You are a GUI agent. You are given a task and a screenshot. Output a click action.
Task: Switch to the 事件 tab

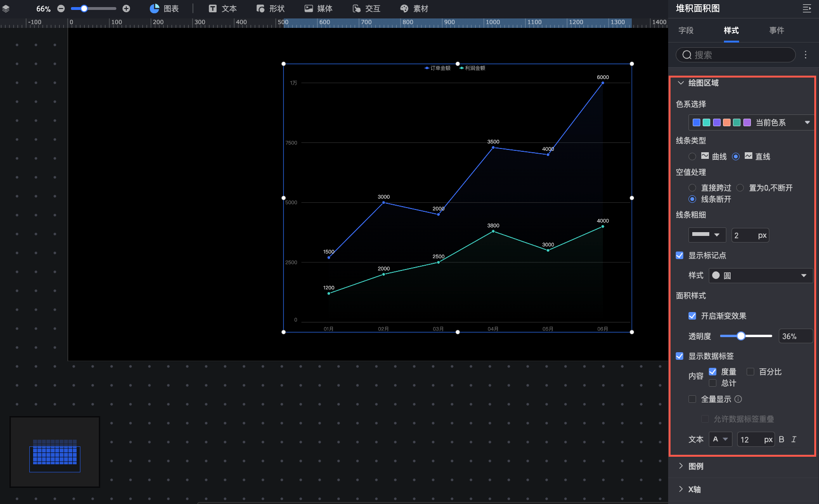(x=776, y=30)
